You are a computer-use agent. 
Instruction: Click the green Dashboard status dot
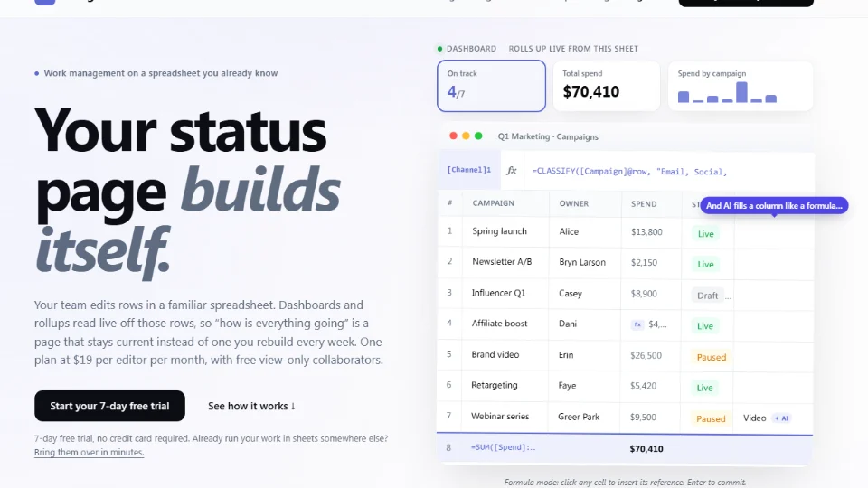(440, 49)
